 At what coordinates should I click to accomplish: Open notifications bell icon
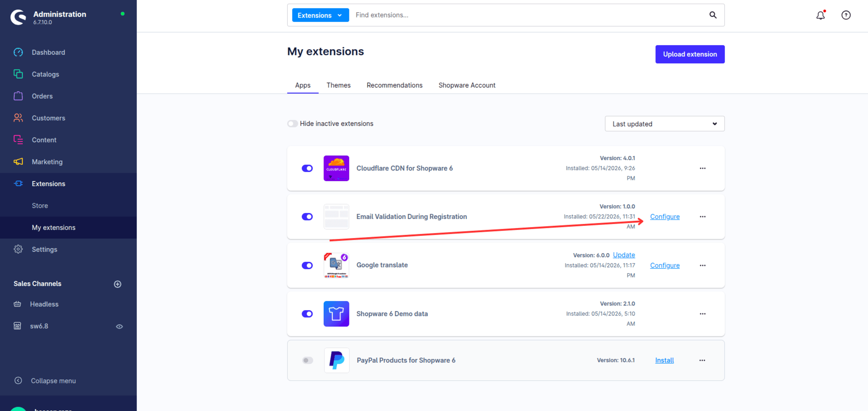[821, 15]
